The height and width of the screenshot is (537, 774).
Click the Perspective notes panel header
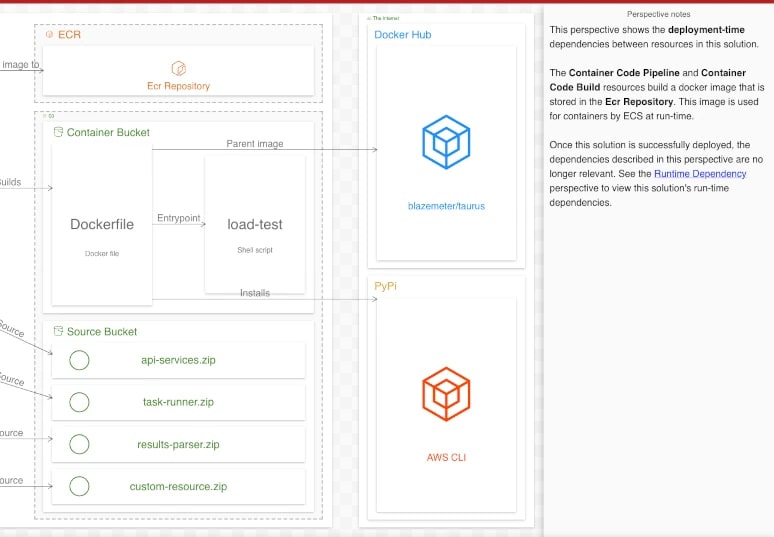pos(658,14)
